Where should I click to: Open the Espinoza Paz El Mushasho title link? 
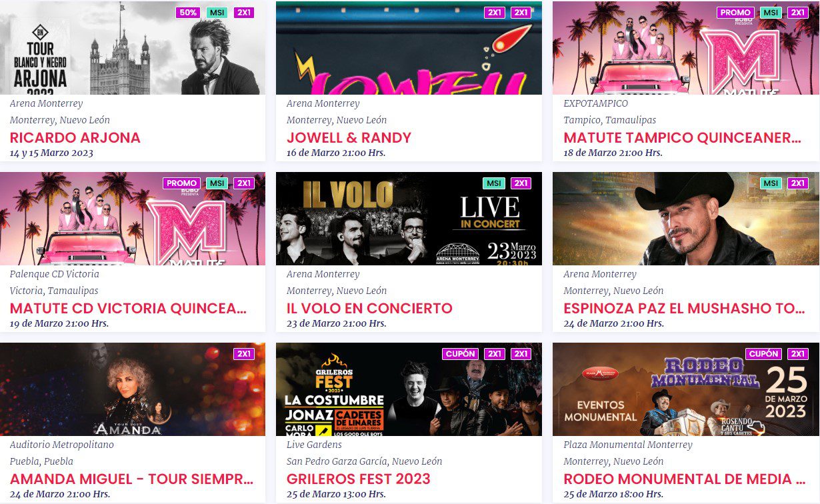pos(684,309)
